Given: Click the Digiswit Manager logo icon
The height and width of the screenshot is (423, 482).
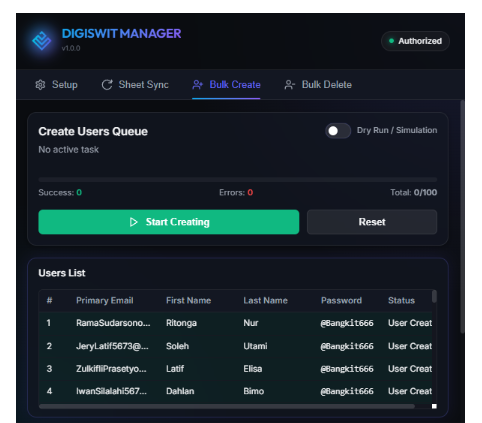Looking at the screenshot, I should [42, 41].
